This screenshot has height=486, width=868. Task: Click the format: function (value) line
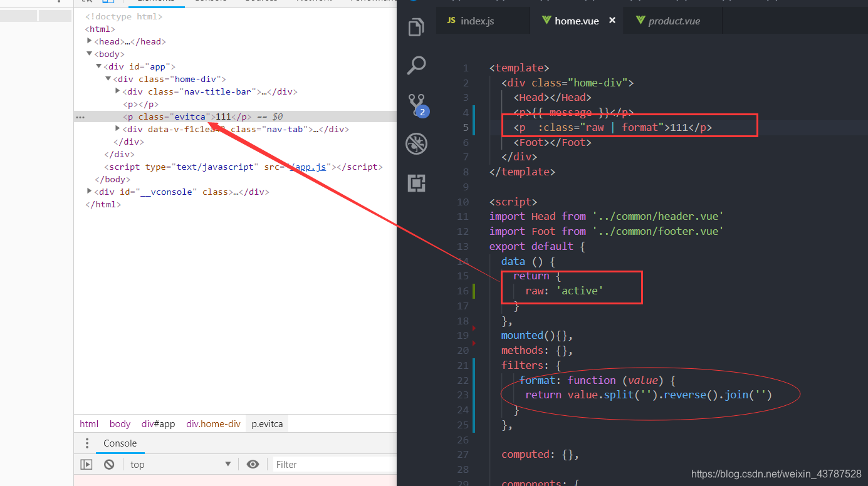[597, 380]
